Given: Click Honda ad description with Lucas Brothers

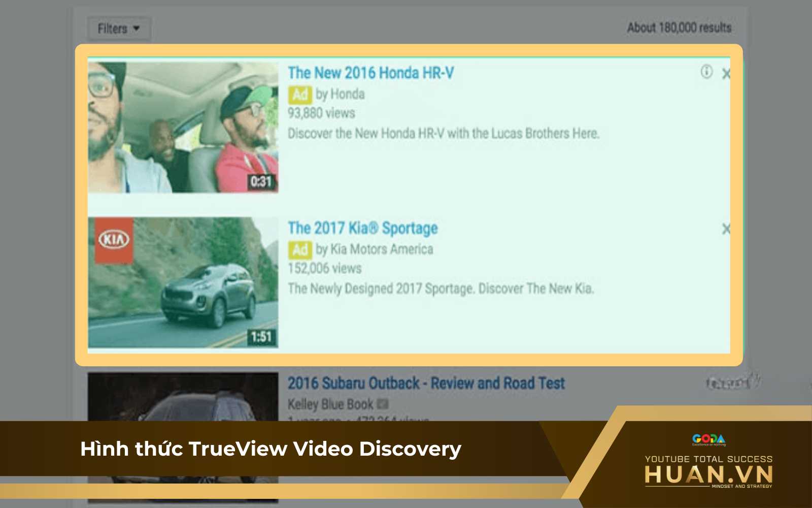Looking at the screenshot, I should pos(444,134).
